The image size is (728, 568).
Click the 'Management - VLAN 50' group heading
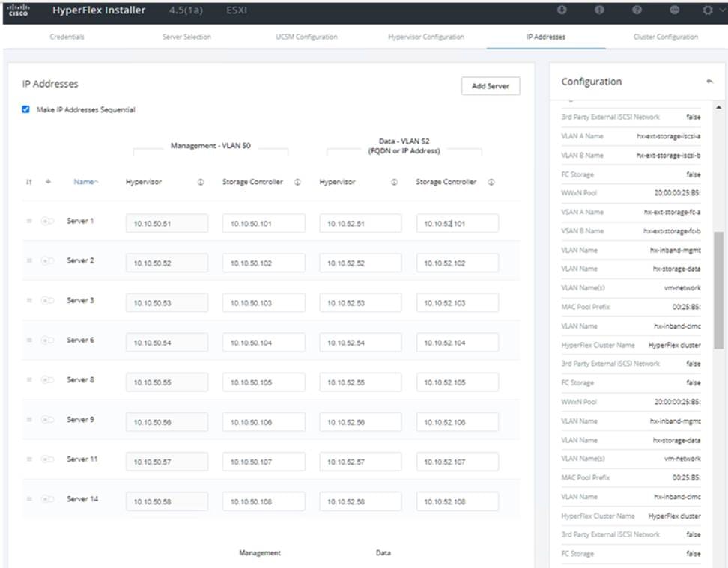pos(210,146)
